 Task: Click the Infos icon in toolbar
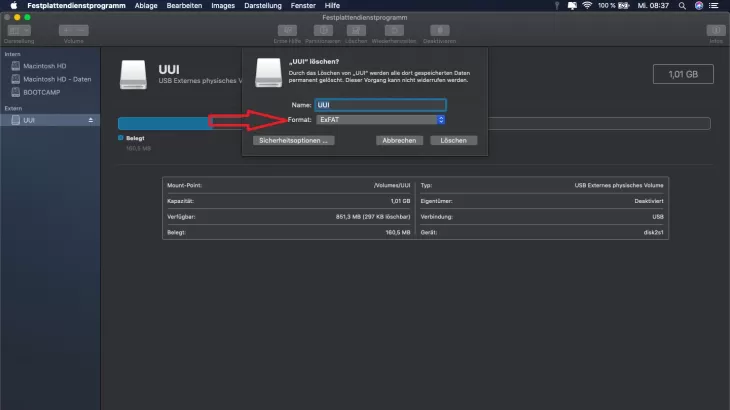pyautogui.click(x=715, y=31)
